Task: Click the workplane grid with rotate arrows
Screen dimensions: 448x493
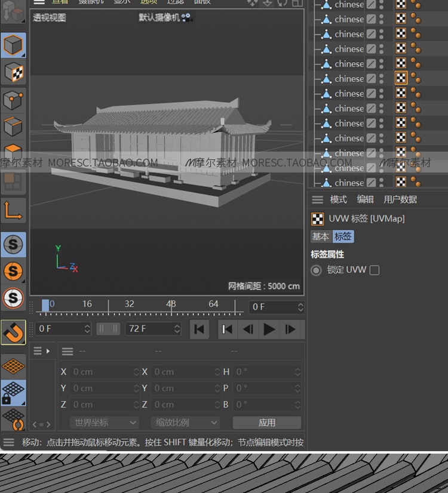Action: 13,419
